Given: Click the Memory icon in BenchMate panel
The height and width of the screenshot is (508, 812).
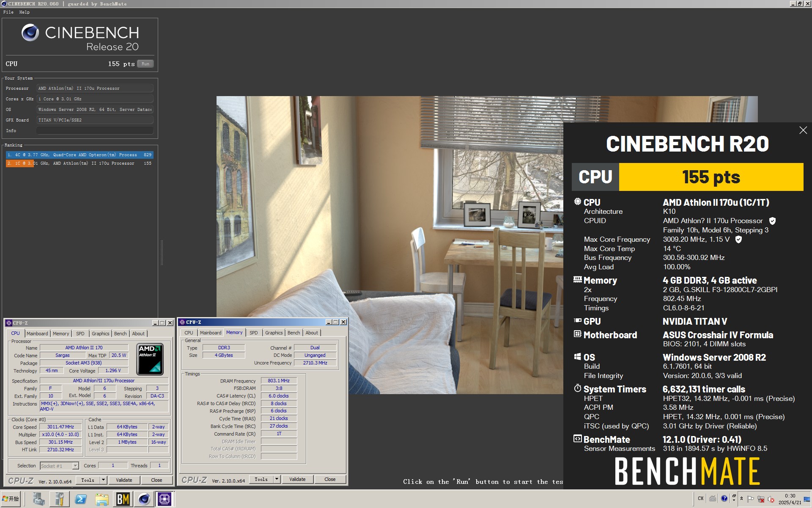Looking at the screenshot, I should click(x=577, y=279).
